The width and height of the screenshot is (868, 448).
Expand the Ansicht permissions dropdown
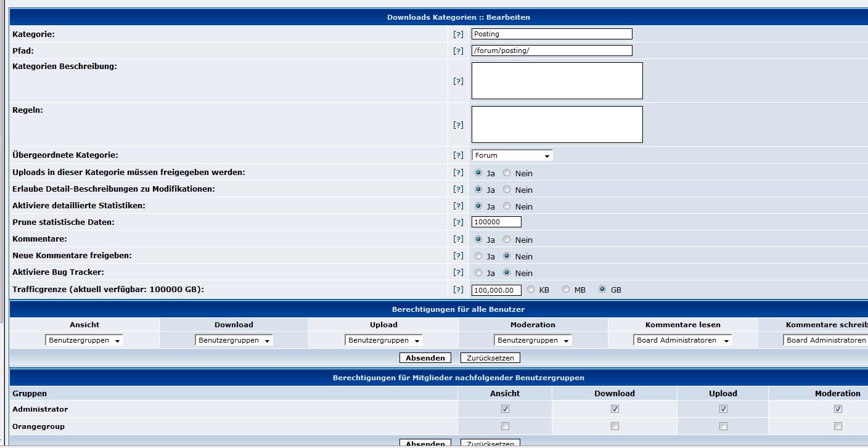(x=84, y=340)
